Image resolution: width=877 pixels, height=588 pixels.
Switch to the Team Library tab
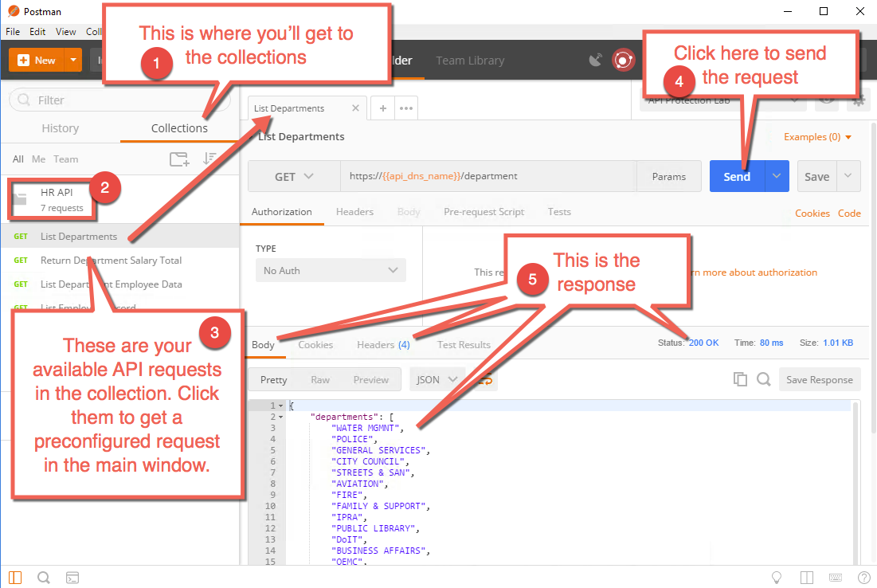(470, 61)
